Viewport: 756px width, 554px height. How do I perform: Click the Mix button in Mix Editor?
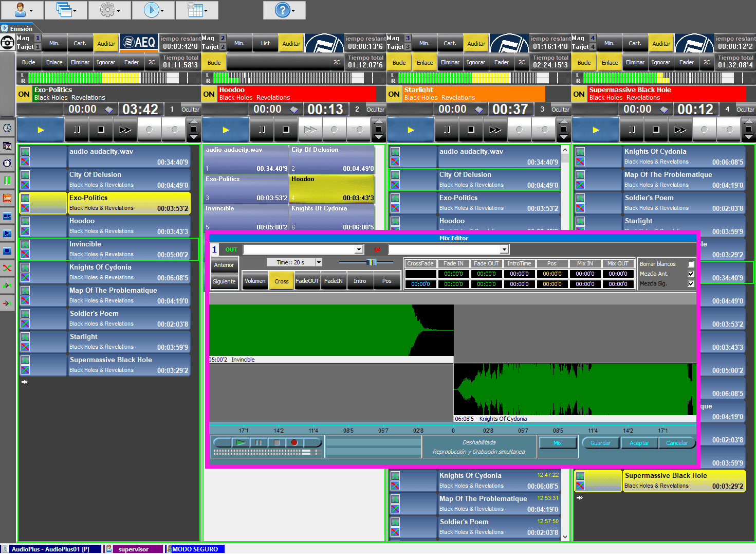point(558,443)
